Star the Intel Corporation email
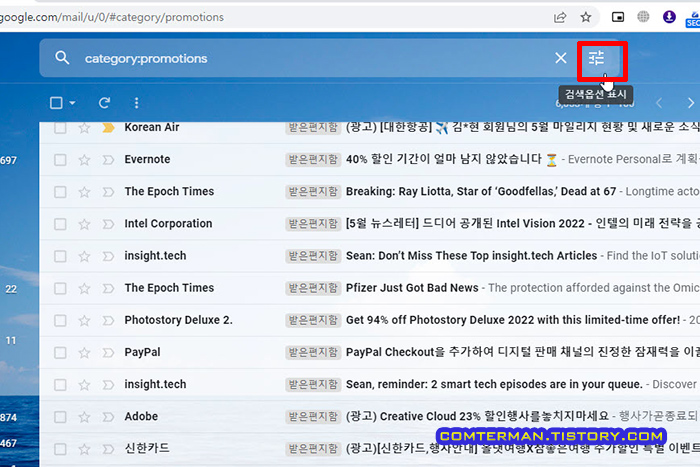Image resolution: width=700 pixels, height=467 pixels. pos(84,224)
